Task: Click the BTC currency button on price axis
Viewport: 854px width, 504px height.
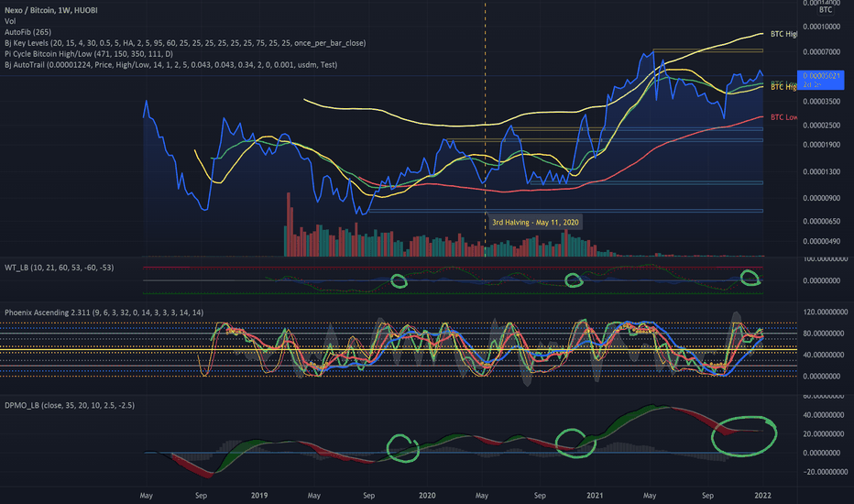Action: pyautogui.click(x=826, y=10)
